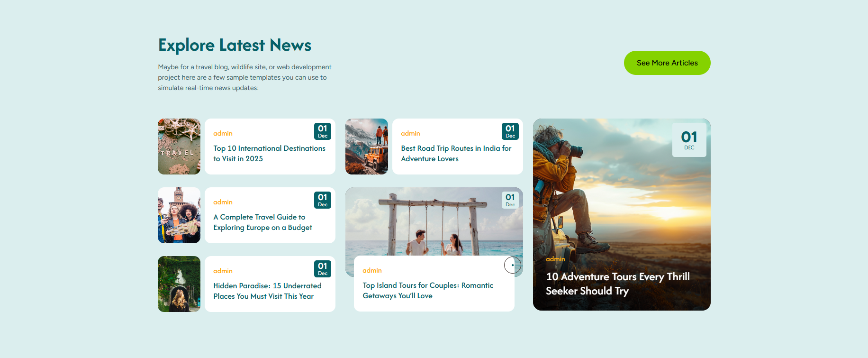Image resolution: width=868 pixels, height=358 pixels.
Task: Click the friends holding map thumbnail
Action: pyautogui.click(x=179, y=215)
